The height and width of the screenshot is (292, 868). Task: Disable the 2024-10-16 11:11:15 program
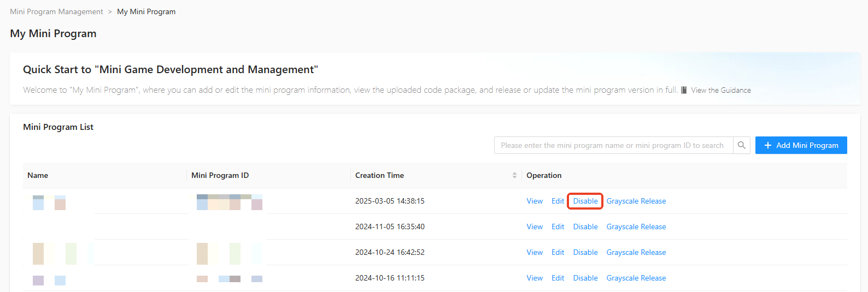coord(585,278)
